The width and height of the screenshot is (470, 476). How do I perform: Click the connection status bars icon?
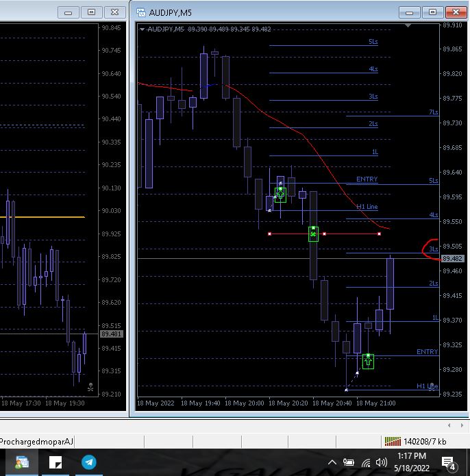[393, 441]
